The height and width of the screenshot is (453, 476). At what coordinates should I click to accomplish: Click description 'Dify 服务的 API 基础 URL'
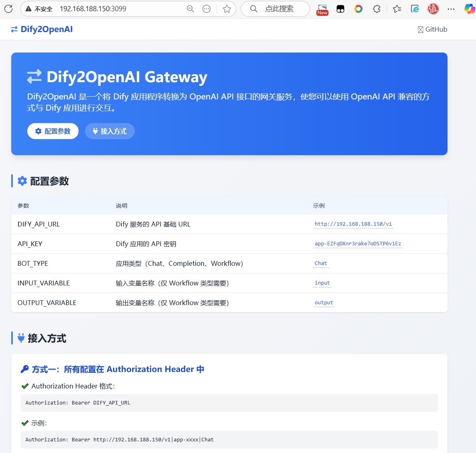pyautogui.click(x=153, y=224)
